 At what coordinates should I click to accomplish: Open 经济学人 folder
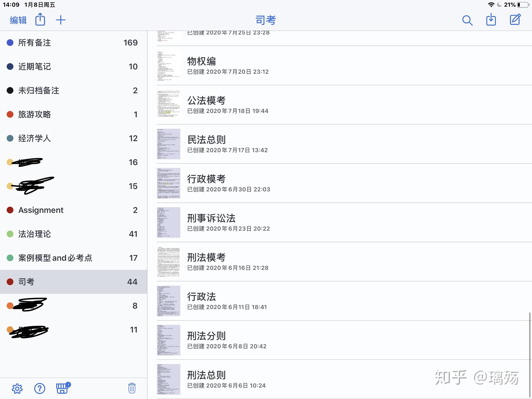tap(73, 138)
